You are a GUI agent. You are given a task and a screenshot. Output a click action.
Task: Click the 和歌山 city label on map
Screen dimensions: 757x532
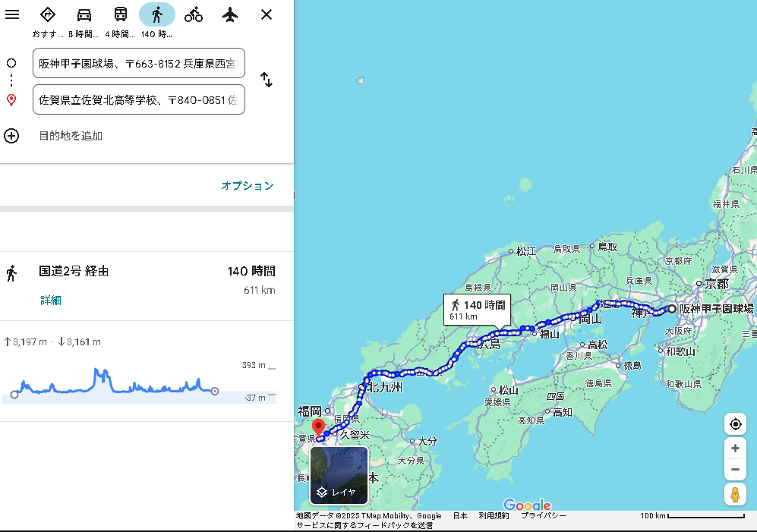click(680, 351)
